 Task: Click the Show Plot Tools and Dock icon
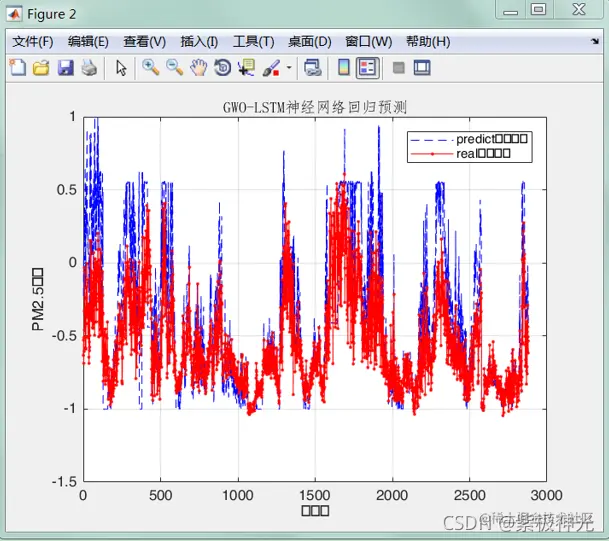[x=422, y=68]
